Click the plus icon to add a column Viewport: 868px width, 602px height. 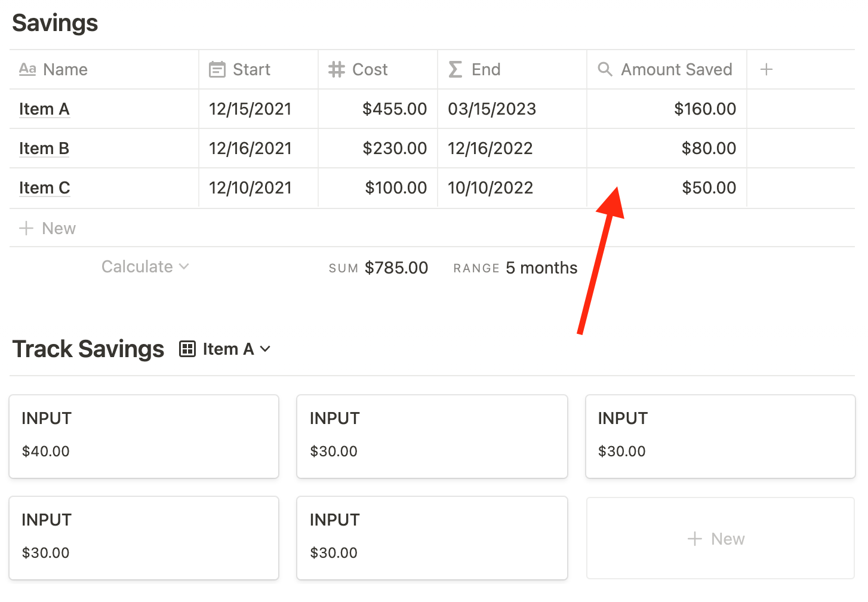[766, 69]
